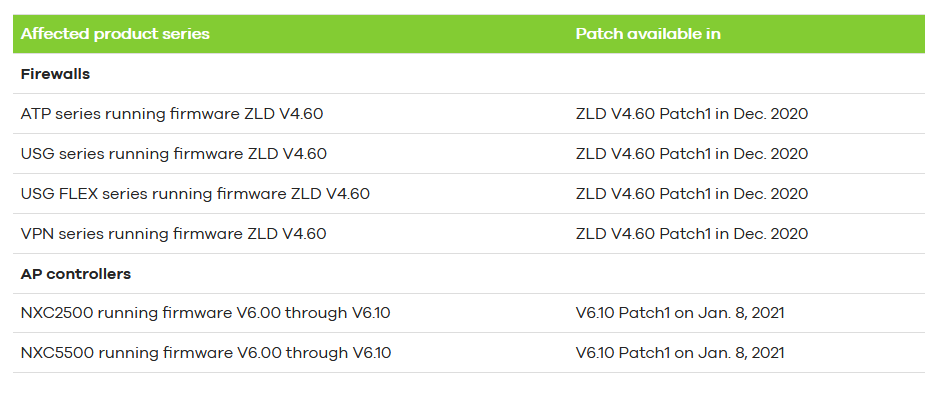Click 'ZLD V4.60' in the USG FLEX product cell
943x404 pixels.
click(334, 194)
